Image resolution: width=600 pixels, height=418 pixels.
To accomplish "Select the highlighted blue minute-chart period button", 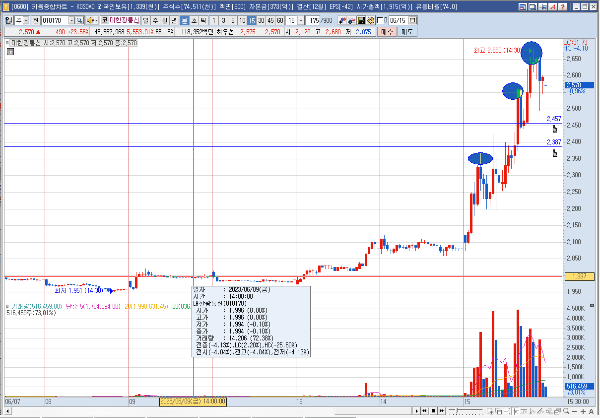I will click(184, 20).
